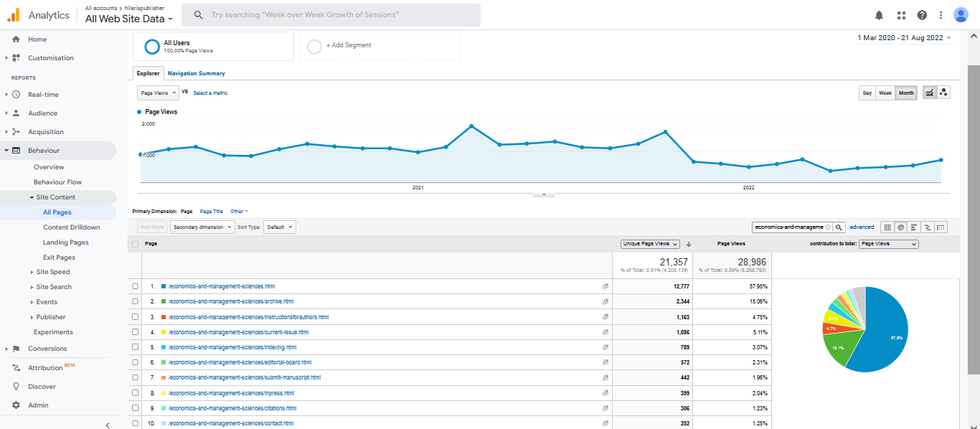Select the comparison view icon
The image size is (980, 429).
pos(927,227)
